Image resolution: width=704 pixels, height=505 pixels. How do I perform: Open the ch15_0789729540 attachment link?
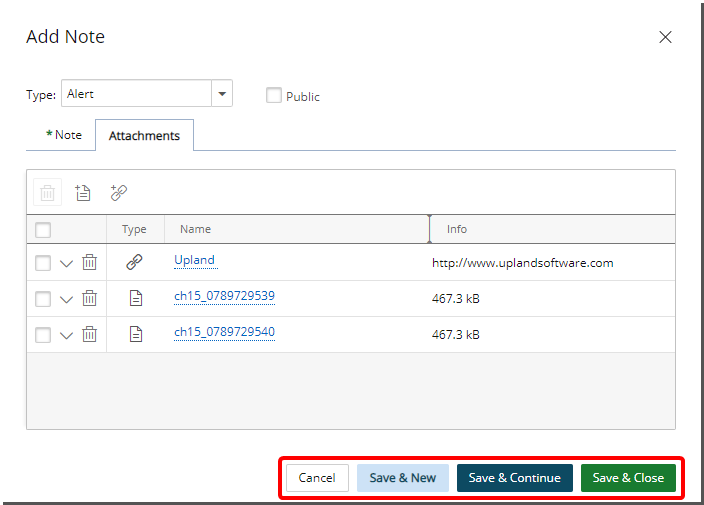(x=224, y=332)
